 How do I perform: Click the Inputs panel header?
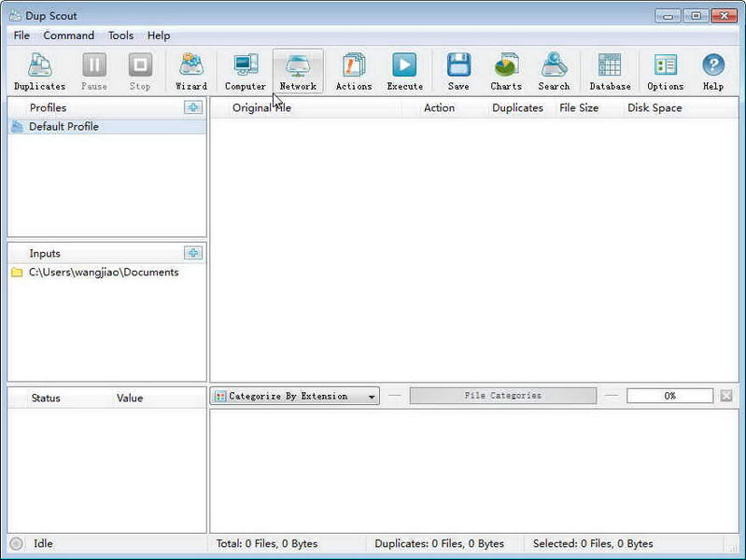tap(45, 254)
